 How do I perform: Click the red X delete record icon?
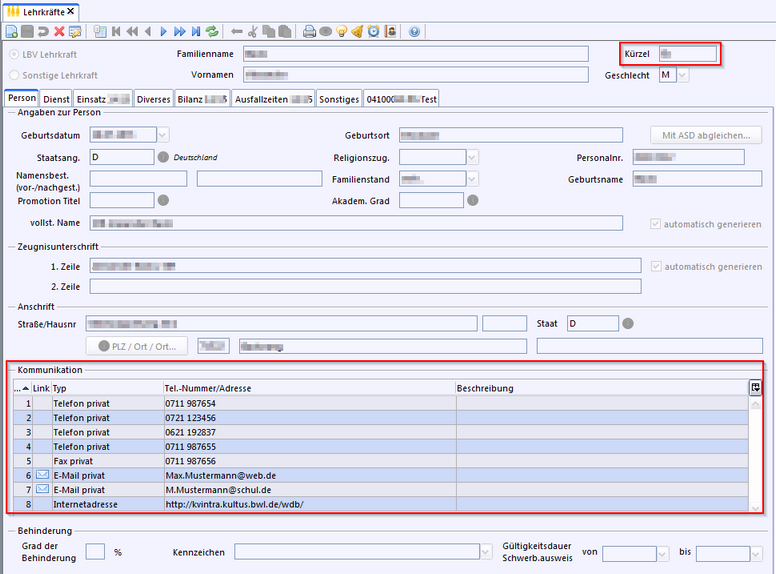tap(59, 32)
